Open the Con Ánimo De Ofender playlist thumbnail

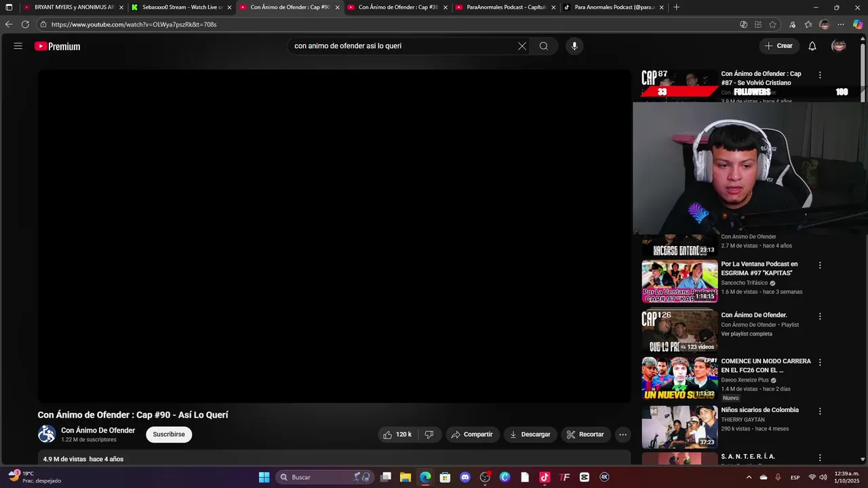679,330
